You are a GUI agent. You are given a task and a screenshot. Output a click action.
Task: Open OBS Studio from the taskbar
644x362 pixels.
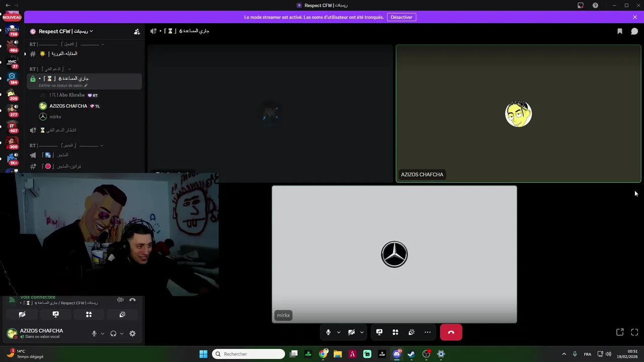[426, 354]
